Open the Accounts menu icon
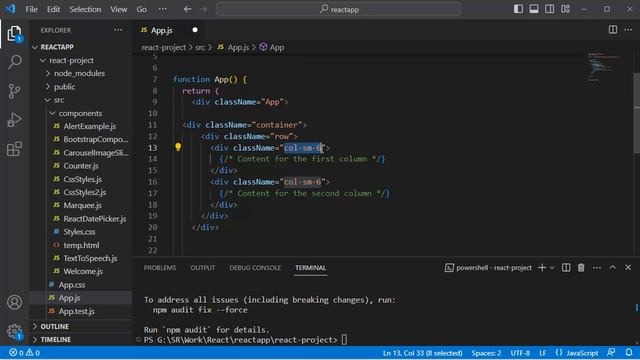The height and width of the screenshot is (360, 640). [14, 302]
